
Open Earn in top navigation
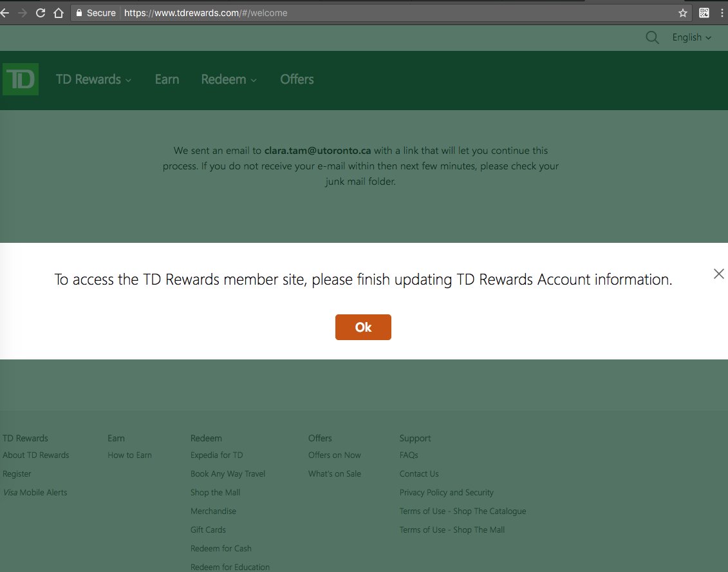coord(167,79)
